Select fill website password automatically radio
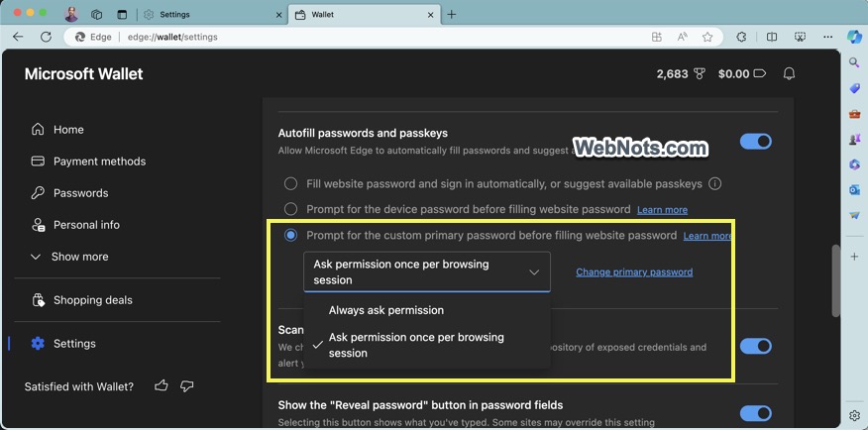Image resolution: width=868 pixels, height=430 pixels. pos(290,183)
